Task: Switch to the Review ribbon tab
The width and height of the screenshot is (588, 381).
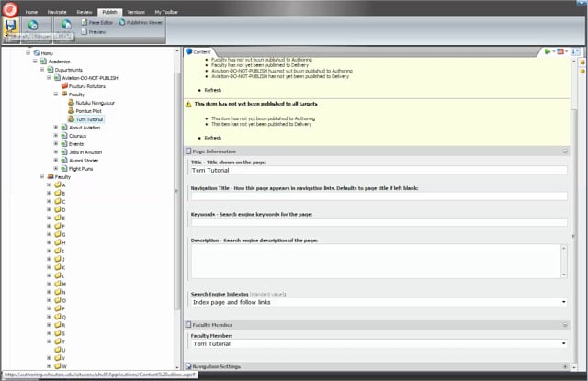Action: click(84, 12)
